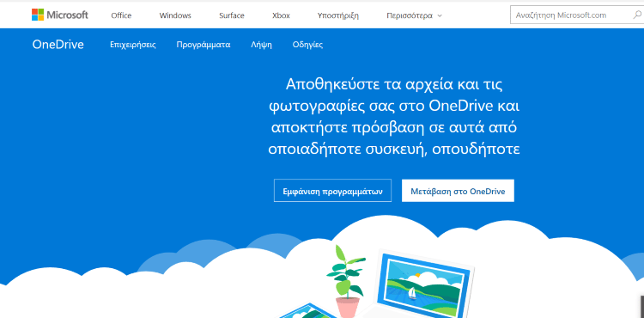Open the Προγράμματα tab

pos(204,45)
